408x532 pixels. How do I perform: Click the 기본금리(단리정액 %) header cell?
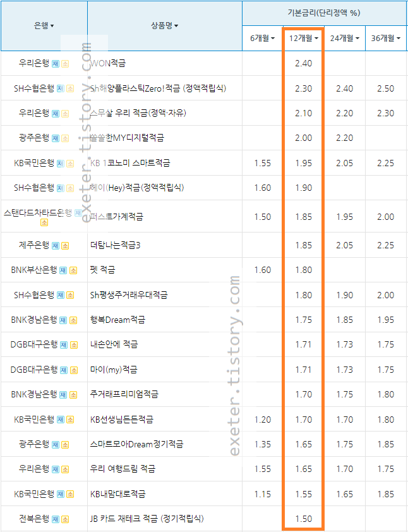pyautogui.click(x=324, y=13)
